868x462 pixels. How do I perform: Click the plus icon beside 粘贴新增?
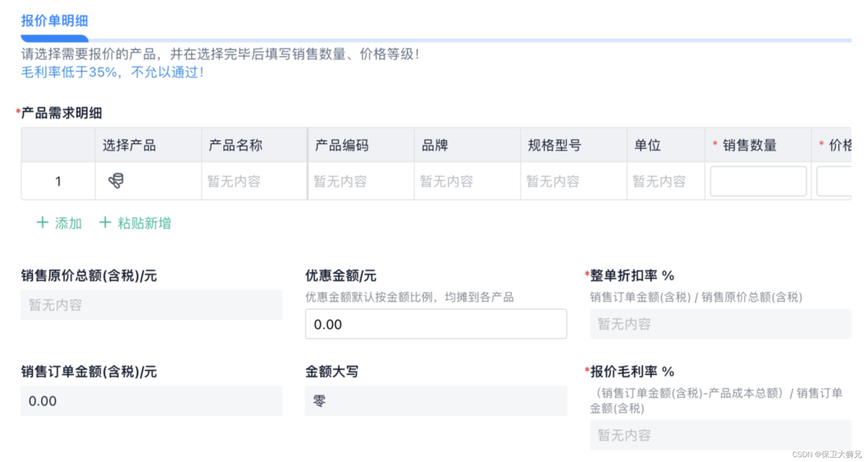[x=105, y=222]
